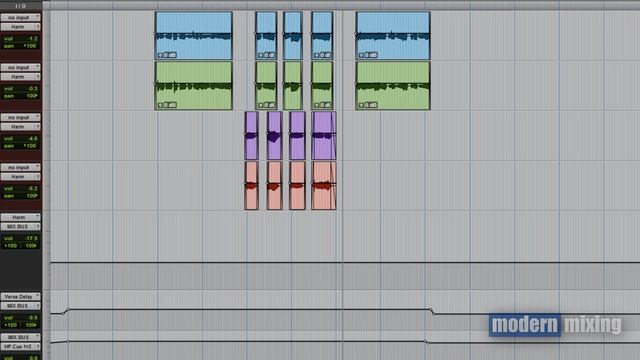Open input selector on track with vol -0.3
Screen dimensions: 640x360
[x=20, y=67]
